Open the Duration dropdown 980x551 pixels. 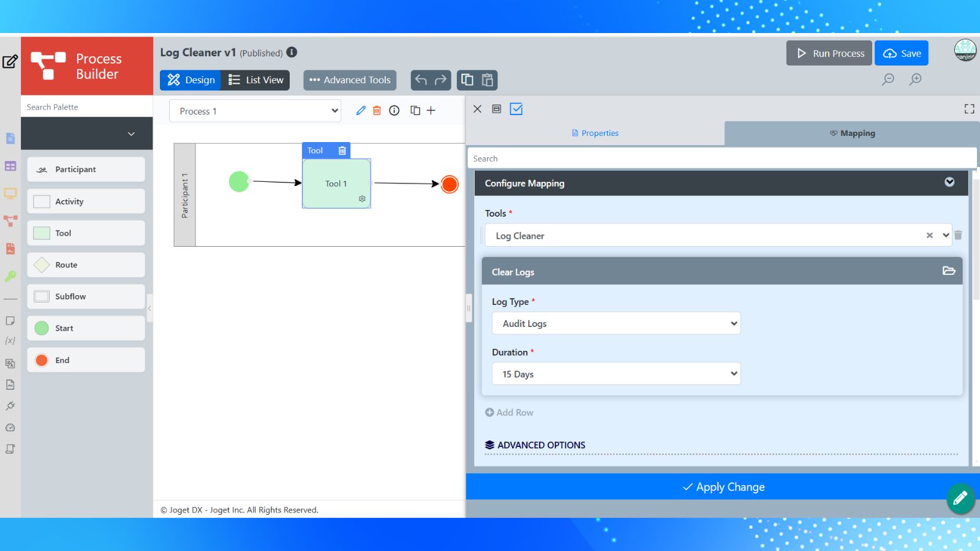616,374
